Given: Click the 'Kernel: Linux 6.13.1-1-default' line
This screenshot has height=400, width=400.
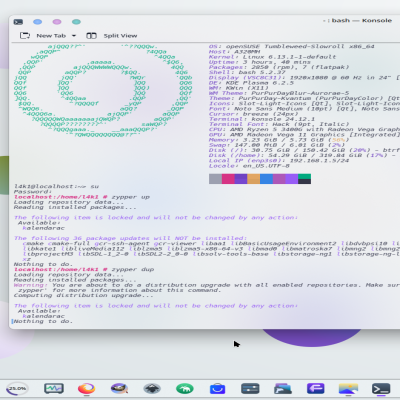Looking at the screenshot, I should coord(273,57).
